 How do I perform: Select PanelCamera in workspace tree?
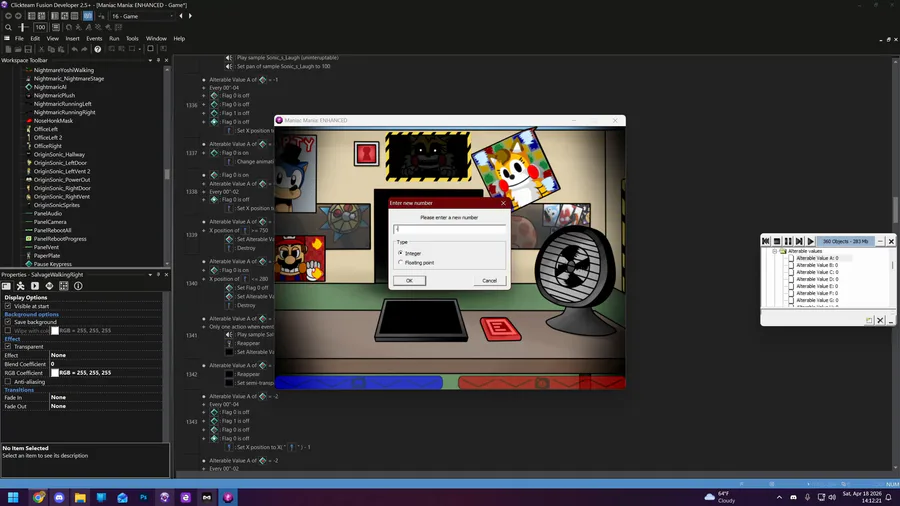pos(50,222)
